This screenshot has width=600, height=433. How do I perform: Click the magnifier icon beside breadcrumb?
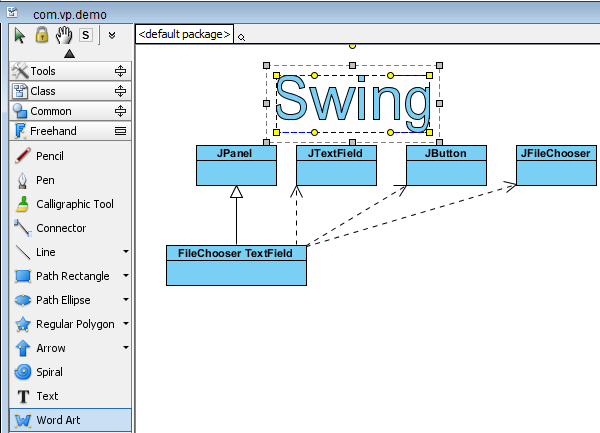(x=241, y=37)
